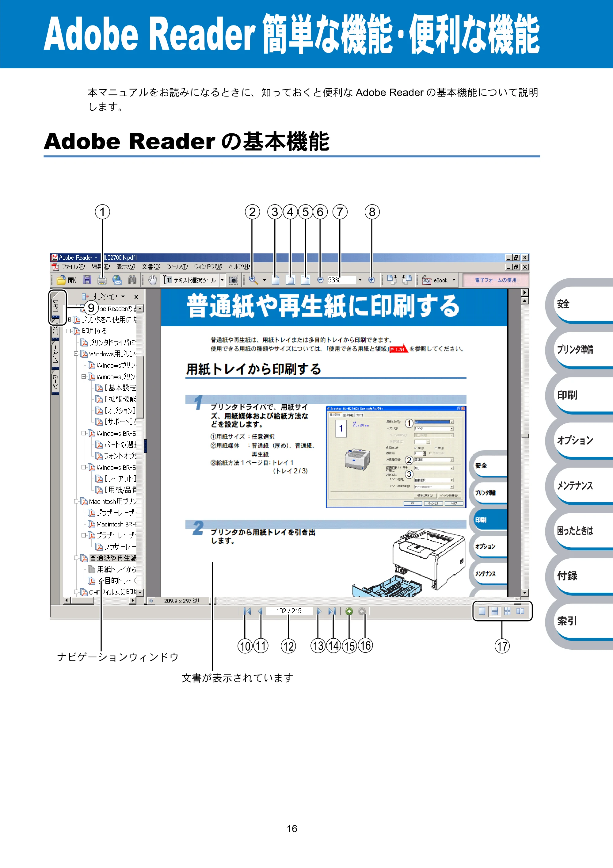Click the page number field 102 / 219
613x868 pixels.
[289, 611]
